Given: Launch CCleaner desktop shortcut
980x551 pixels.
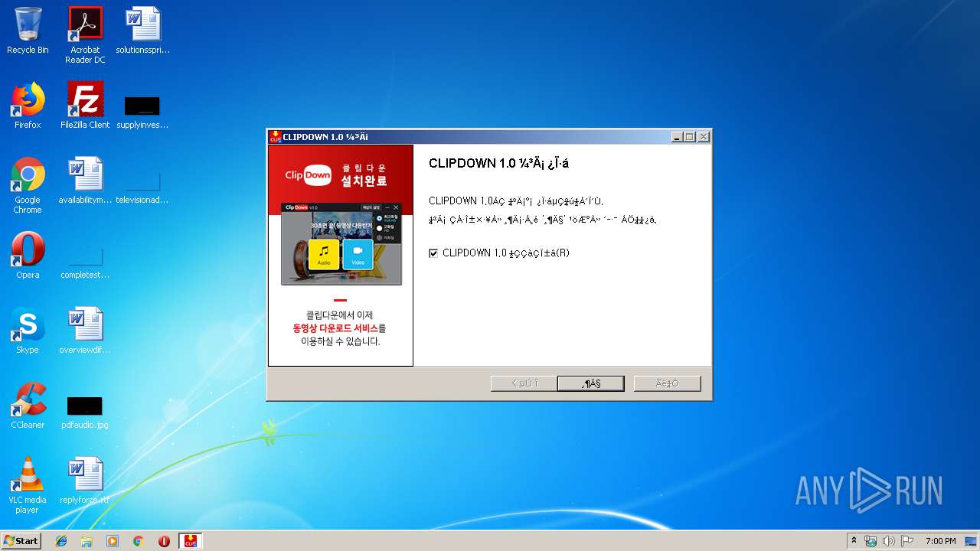Looking at the screenshot, I should click(x=28, y=406).
